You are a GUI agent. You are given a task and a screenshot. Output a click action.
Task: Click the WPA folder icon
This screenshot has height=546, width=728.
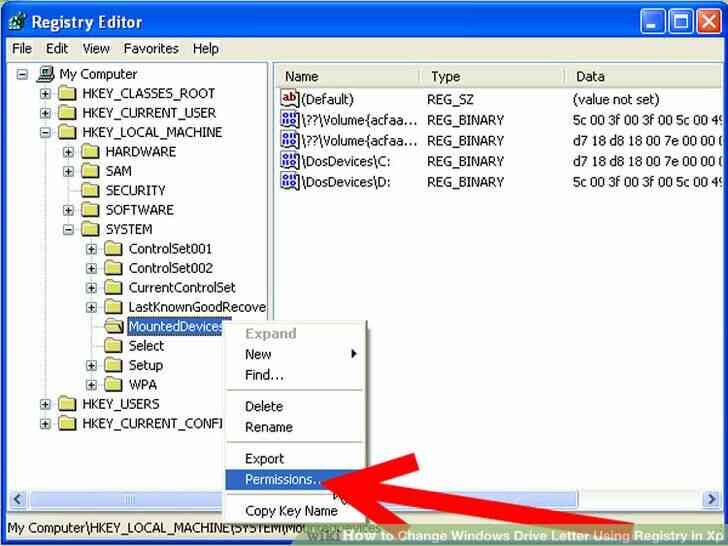coord(114,385)
